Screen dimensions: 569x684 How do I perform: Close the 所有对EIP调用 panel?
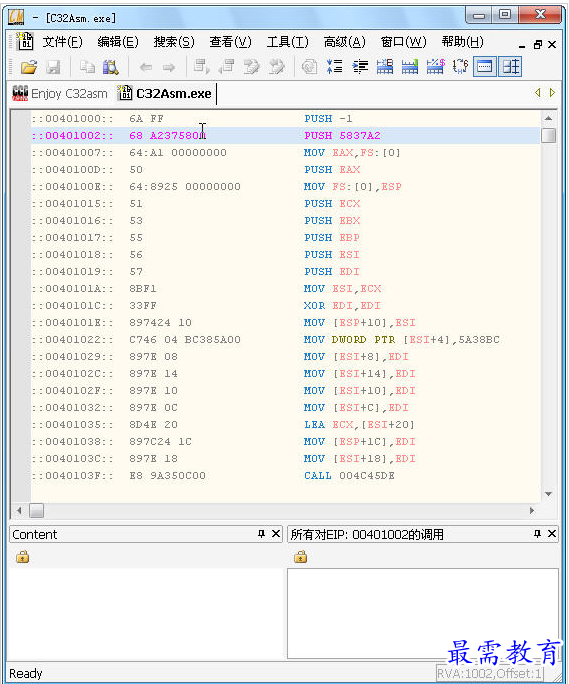click(x=552, y=534)
